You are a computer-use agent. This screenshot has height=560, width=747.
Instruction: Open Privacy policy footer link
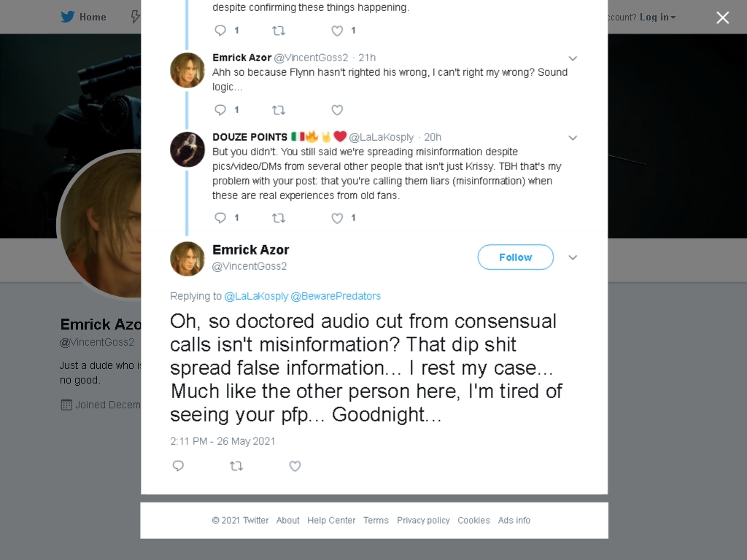423,521
